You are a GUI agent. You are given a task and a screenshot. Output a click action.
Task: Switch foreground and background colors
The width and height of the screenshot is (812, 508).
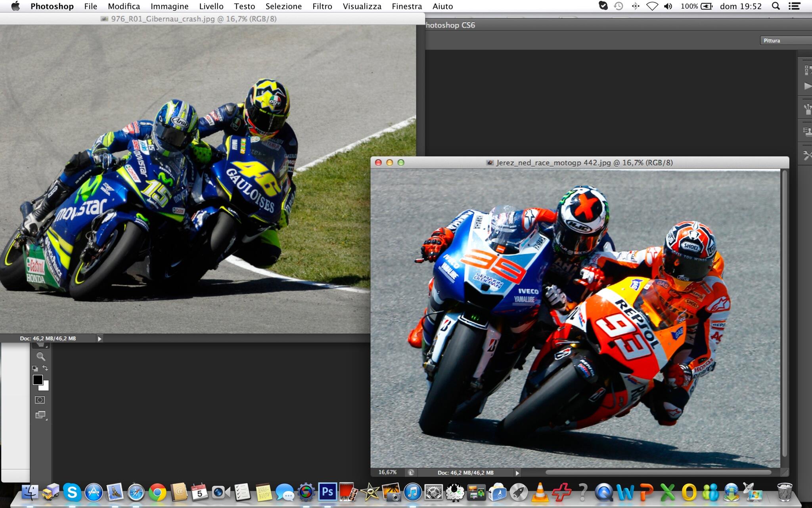pos(45,368)
